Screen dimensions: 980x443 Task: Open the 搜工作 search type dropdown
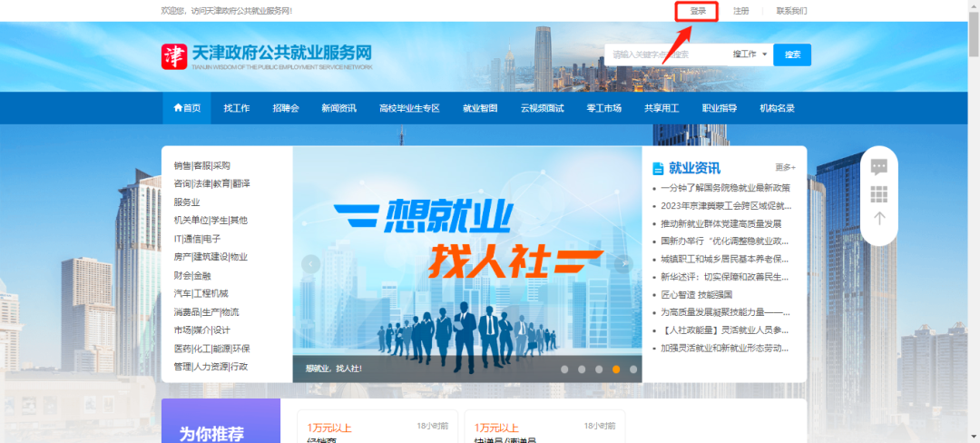(750, 54)
